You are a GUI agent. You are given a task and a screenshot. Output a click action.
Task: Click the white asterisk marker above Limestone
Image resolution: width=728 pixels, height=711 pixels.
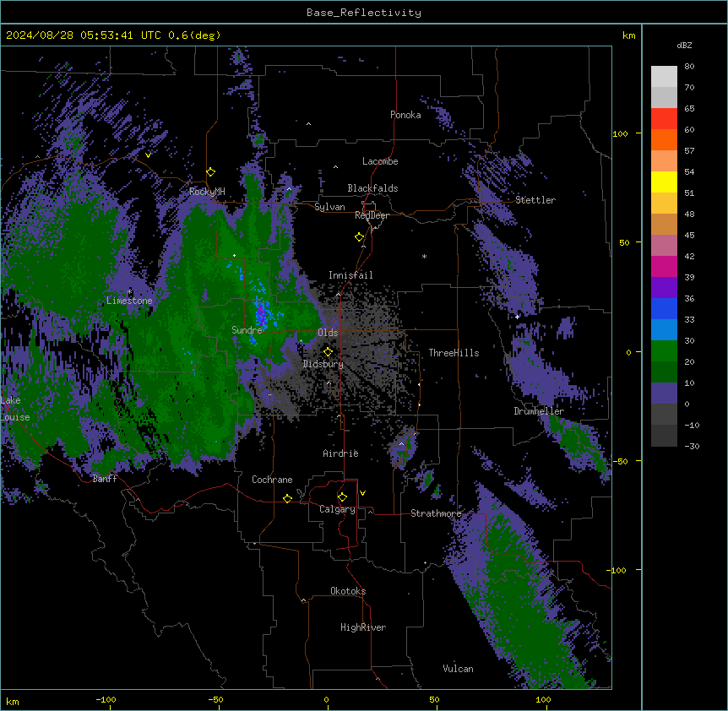[129, 292]
